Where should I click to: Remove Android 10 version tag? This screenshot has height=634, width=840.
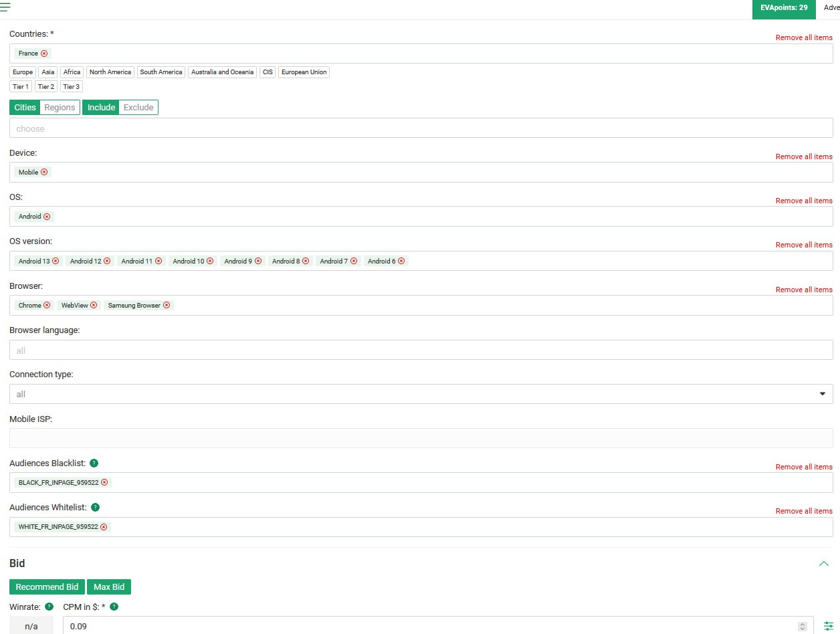click(x=210, y=261)
